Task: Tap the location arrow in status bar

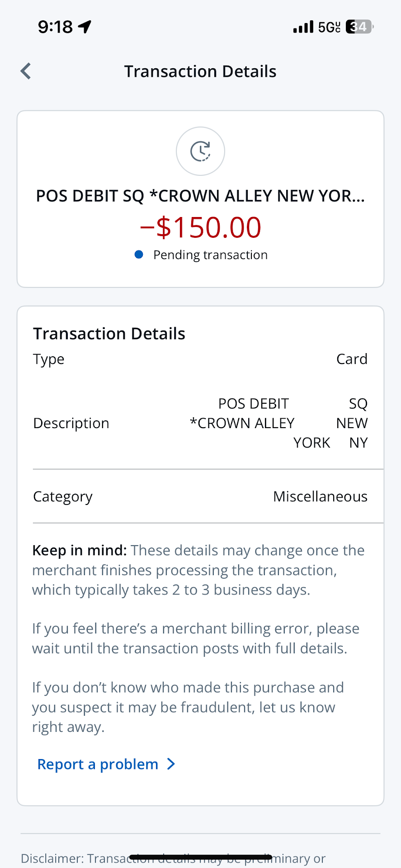Action: click(x=85, y=27)
